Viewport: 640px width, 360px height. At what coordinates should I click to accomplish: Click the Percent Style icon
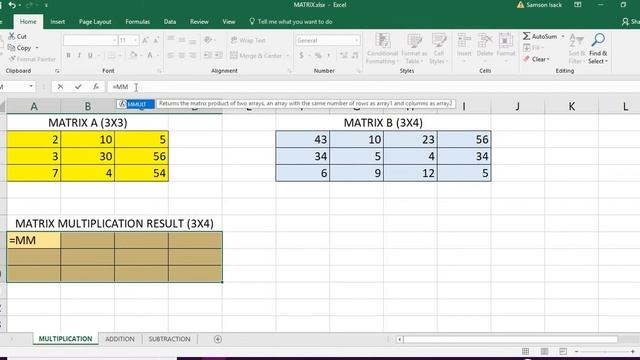click(x=318, y=55)
